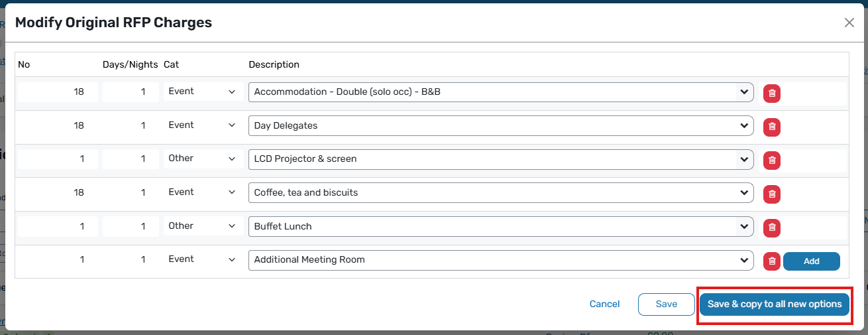Edit the No field of Accommodation row
868x335 pixels.
coord(58,92)
